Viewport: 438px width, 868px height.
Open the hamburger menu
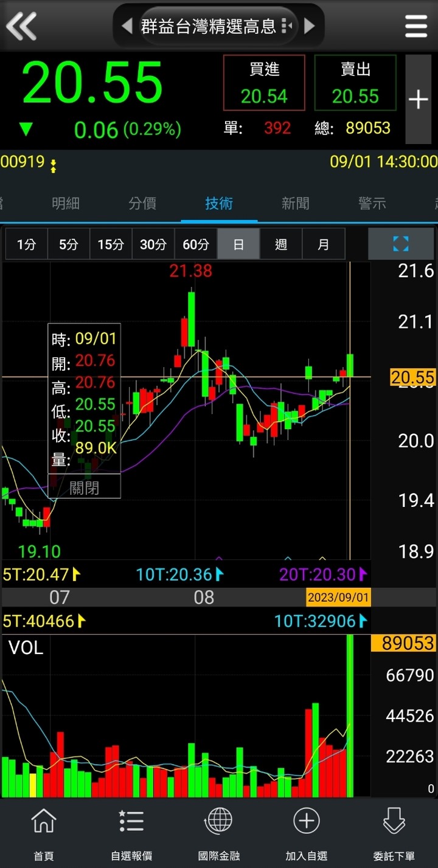point(416,26)
